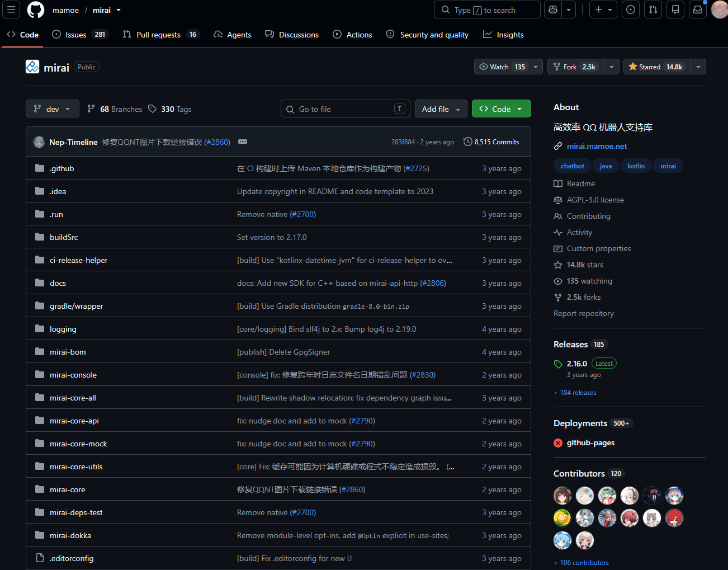Expand the Fork options arrow
The image size is (728, 570).
[x=612, y=67]
